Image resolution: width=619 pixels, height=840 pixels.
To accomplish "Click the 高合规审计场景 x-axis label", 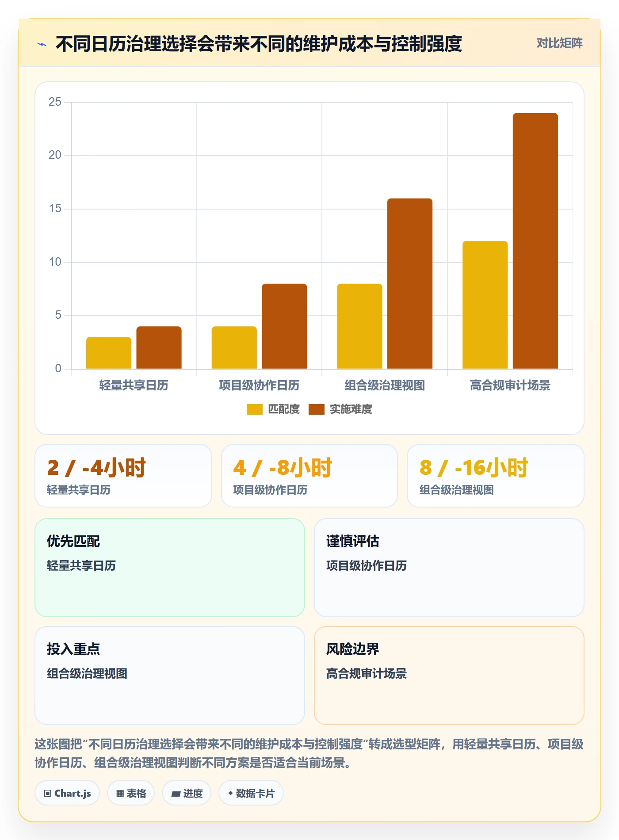I will click(510, 386).
